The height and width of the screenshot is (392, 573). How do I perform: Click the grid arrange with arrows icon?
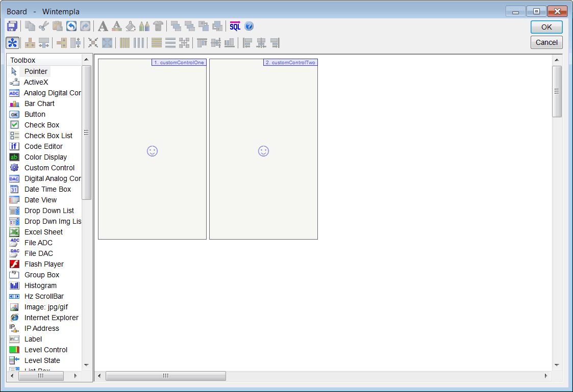[x=184, y=43]
